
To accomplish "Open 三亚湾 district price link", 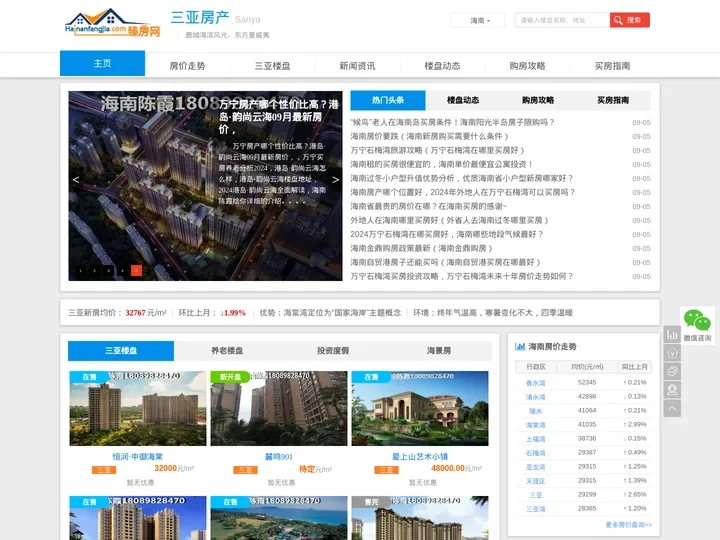I will tap(535, 509).
